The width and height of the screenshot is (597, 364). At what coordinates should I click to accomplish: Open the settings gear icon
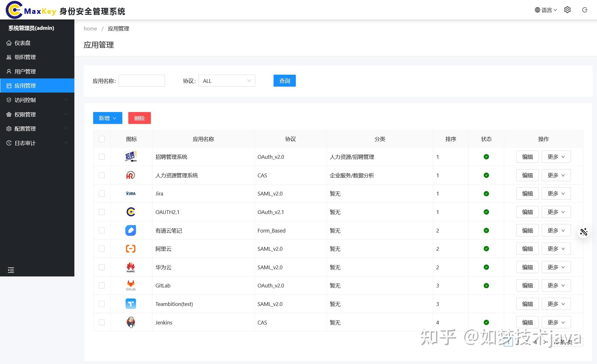[x=567, y=10]
